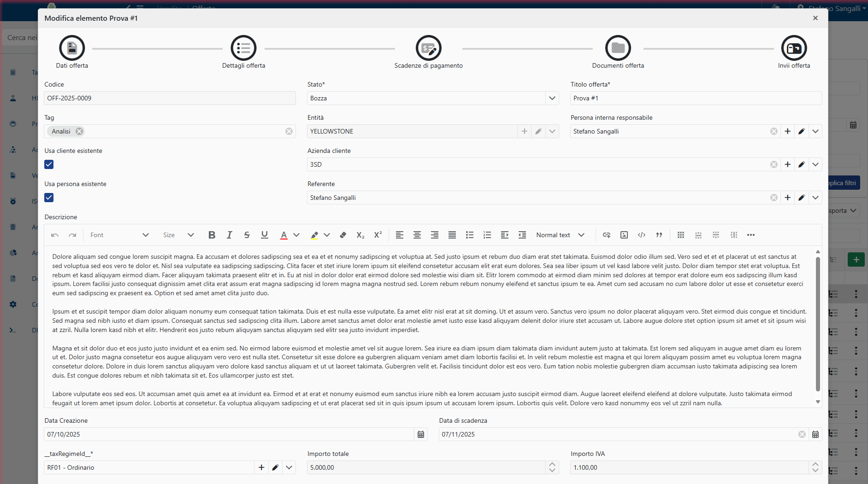Toggle strikethrough text formatting
The width and height of the screenshot is (868, 484).
(247, 235)
